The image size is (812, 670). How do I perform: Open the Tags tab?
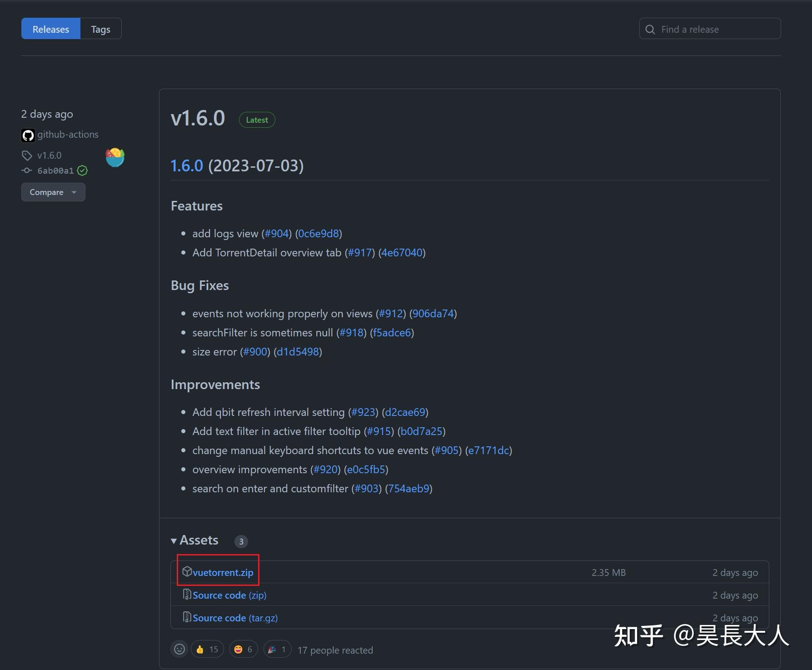pyautogui.click(x=100, y=29)
